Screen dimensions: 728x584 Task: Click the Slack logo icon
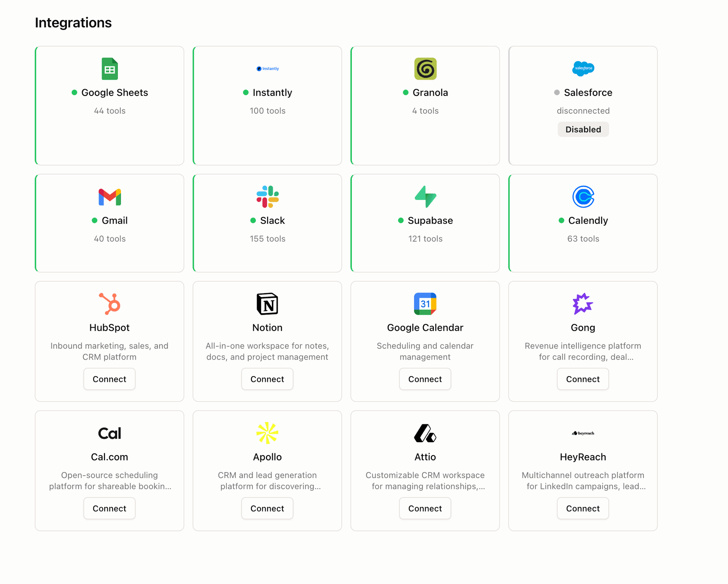tap(267, 197)
